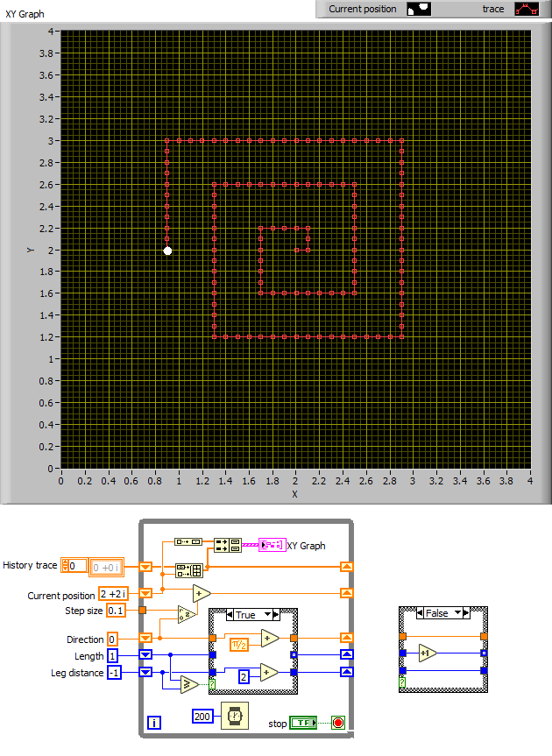The image size is (552, 756).
Task: Open the True case selector dropdown
Action: tap(267, 615)
